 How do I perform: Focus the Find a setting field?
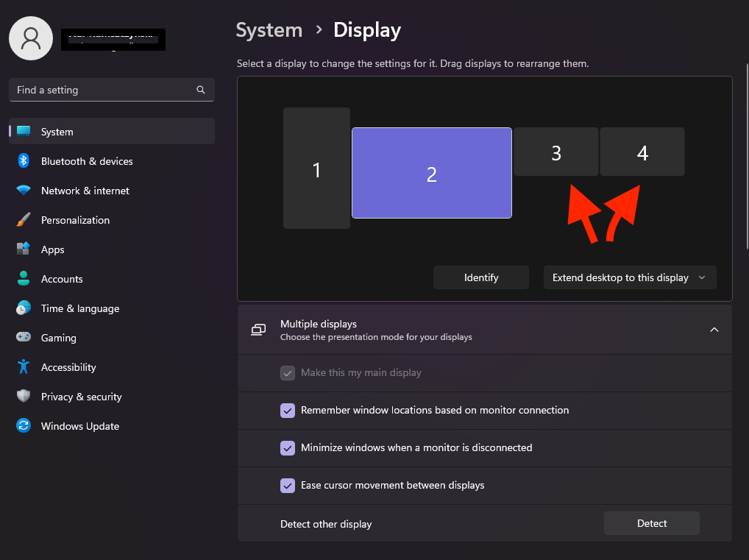pyautogui.click(x=112, y=90)
